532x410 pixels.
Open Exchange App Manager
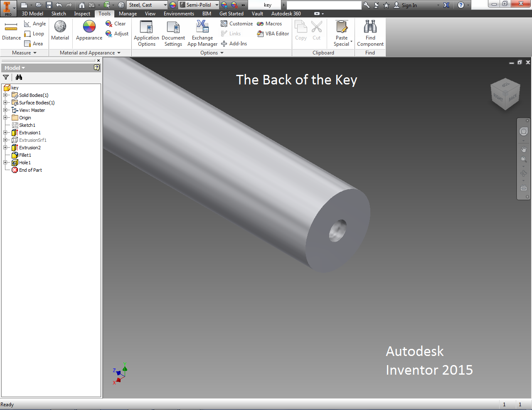coord(202,33)
